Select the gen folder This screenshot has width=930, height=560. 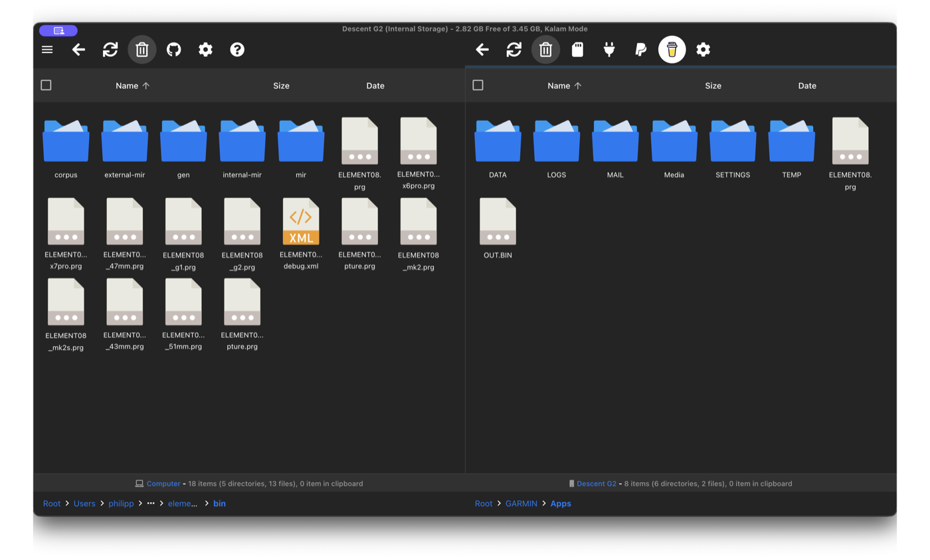pos(183,149)
